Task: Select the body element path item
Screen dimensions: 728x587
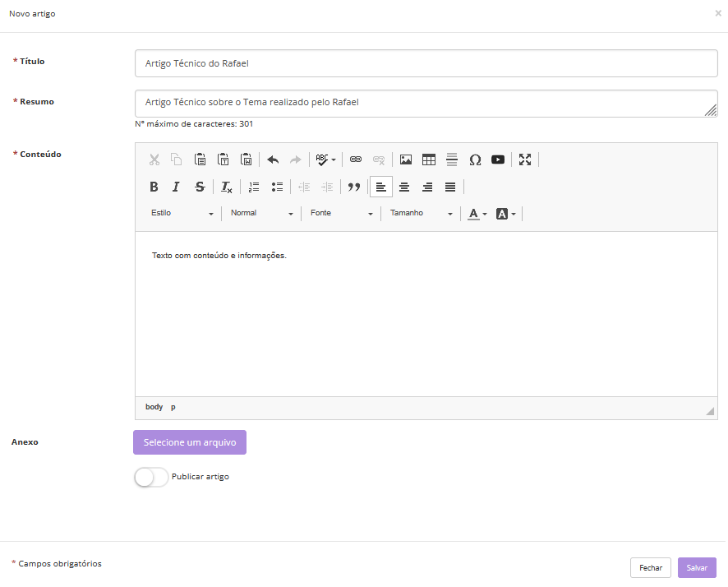Action: [154, 407]
